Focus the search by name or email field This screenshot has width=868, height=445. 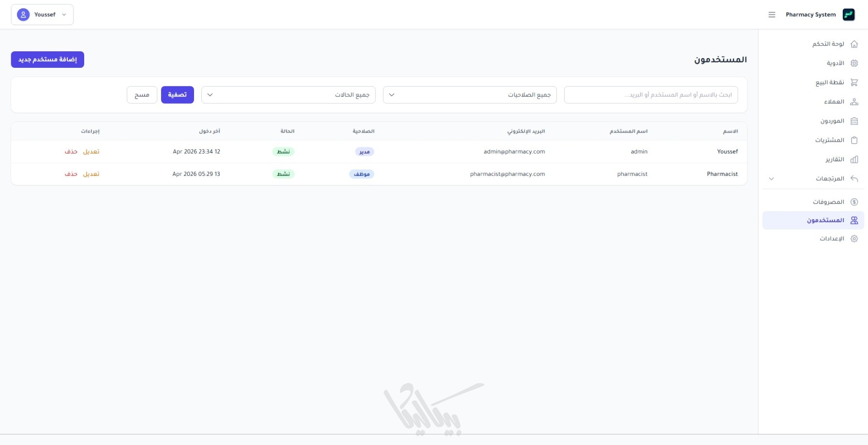click(650, 95)
